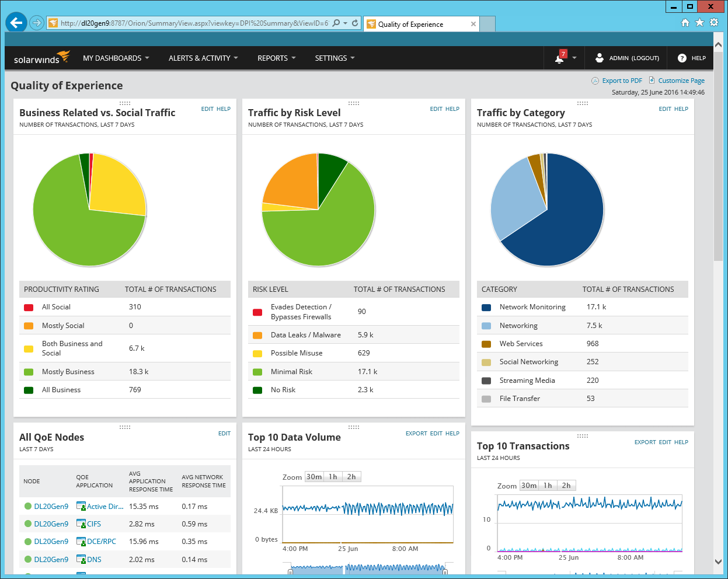
Task: Select 2h zoom in Top 10 Transactions
Action: pos(566,486)
